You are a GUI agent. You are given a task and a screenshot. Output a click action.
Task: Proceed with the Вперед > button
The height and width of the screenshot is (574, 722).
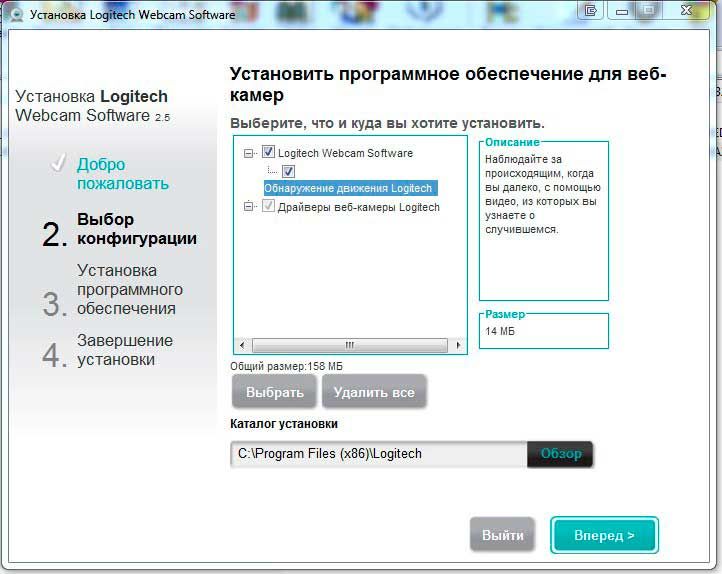point(604,535)
